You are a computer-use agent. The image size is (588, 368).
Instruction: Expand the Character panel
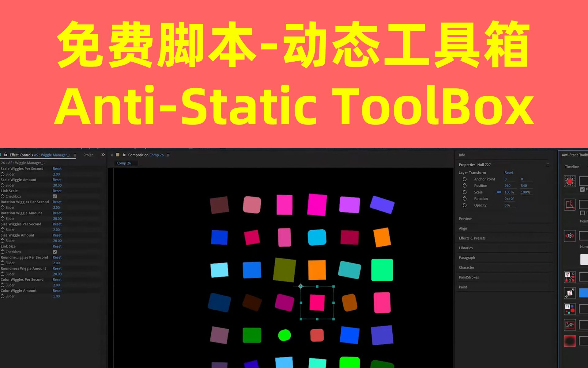467,267
